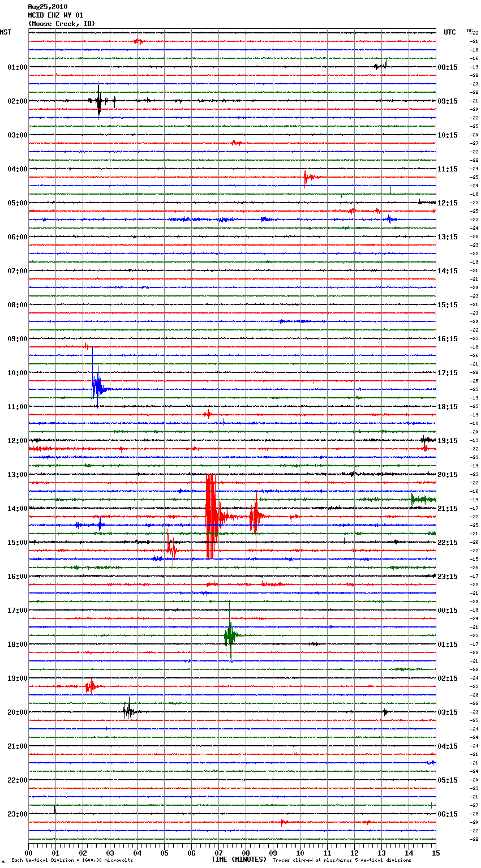Click the location text (Moose Creek, ID)
This screenshot has height=868, width=481.
click(61, 24)
